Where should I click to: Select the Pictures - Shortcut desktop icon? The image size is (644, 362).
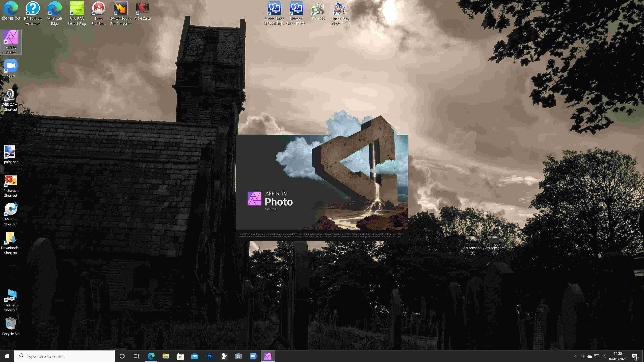pos(11,186)
